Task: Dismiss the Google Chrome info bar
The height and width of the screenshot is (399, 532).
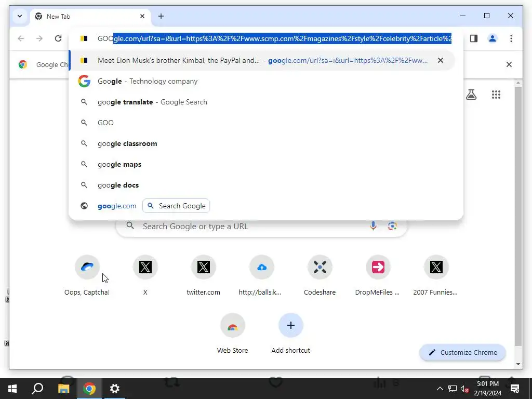Action: pyautogui.click(x=509, y=64)
